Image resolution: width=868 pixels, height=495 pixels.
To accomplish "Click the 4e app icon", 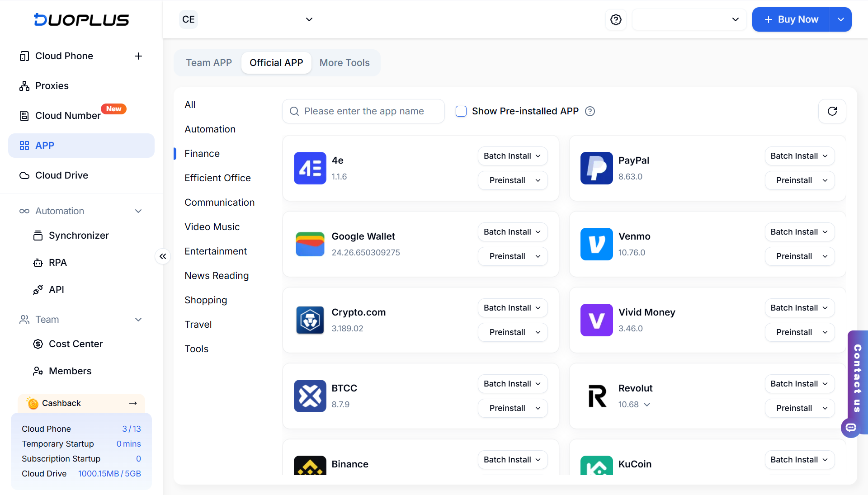I will pos(310,168).
